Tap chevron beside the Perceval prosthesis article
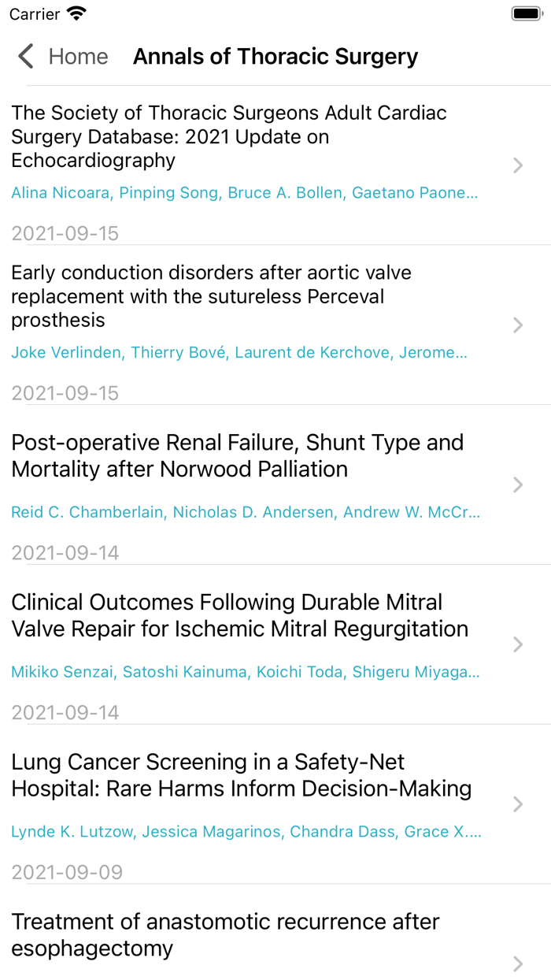 [518, 325]
